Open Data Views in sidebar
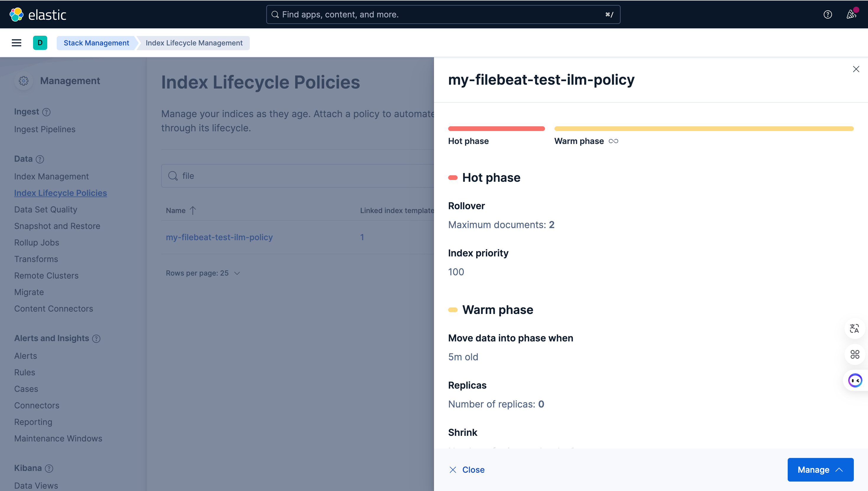 (x=36, y=486)
